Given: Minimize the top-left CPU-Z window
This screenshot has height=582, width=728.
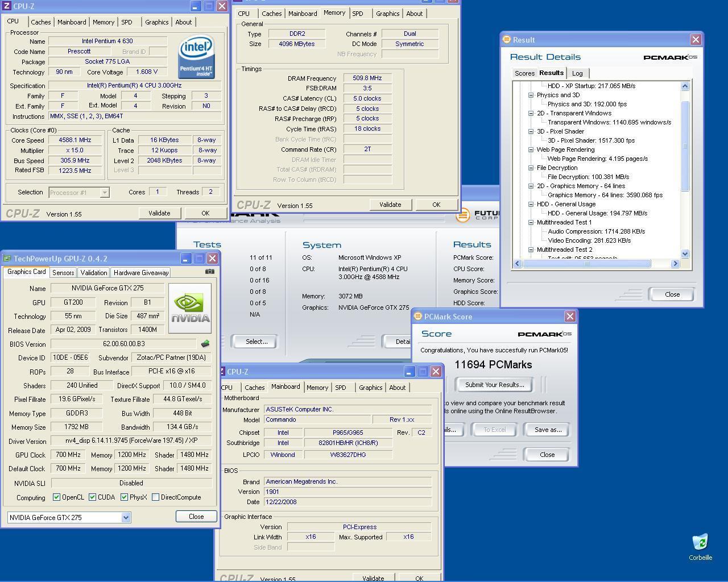Looking at the screenshot, I should coord(195,6).
